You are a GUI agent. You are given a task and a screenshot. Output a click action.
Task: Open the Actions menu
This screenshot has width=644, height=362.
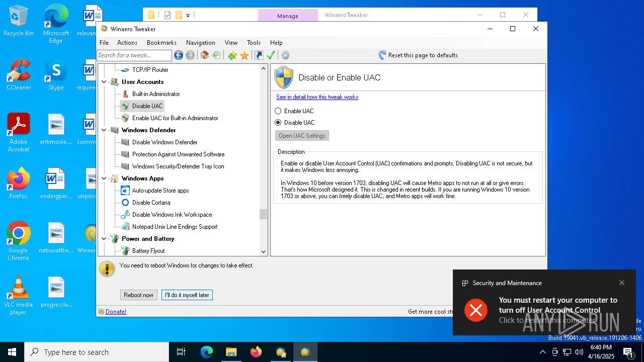pyautogui.click(x=127, y=43)
